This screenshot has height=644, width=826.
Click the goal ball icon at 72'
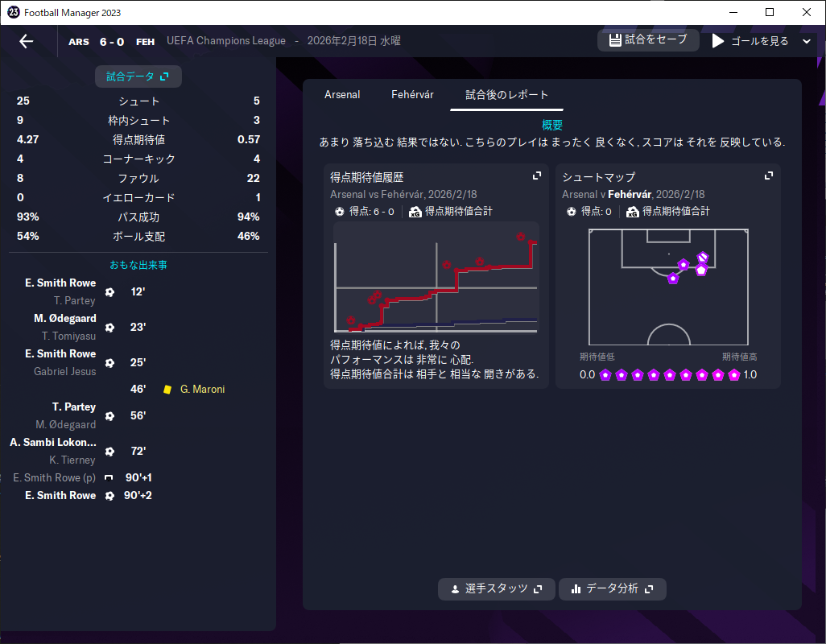pos(109,452)
